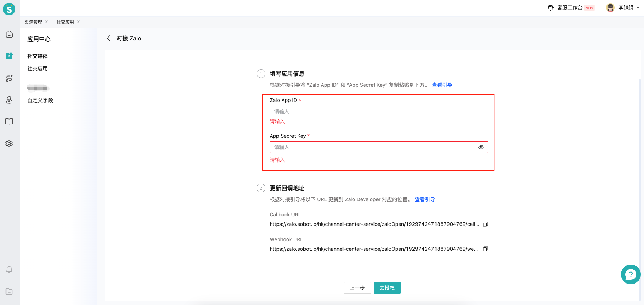Click the 上一步 button
Screen dimensions: 644x305
click(357, 288)
